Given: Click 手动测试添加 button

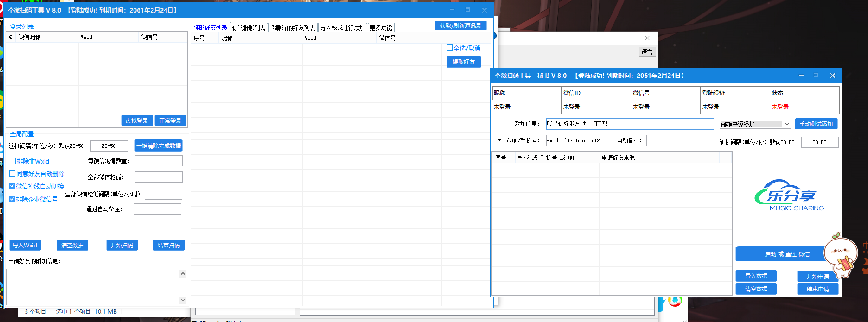Looking at the screenshot, I should click(816, 124).
